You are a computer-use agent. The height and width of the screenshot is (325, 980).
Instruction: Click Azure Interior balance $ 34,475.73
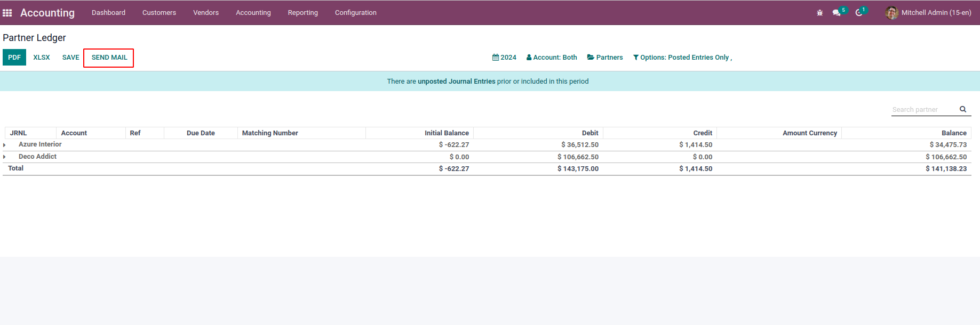coord(948,145)
